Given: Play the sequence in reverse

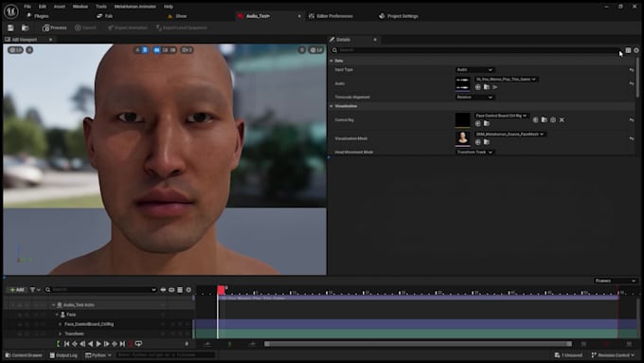Looking at the screenshot, I should tap(90, 344).
